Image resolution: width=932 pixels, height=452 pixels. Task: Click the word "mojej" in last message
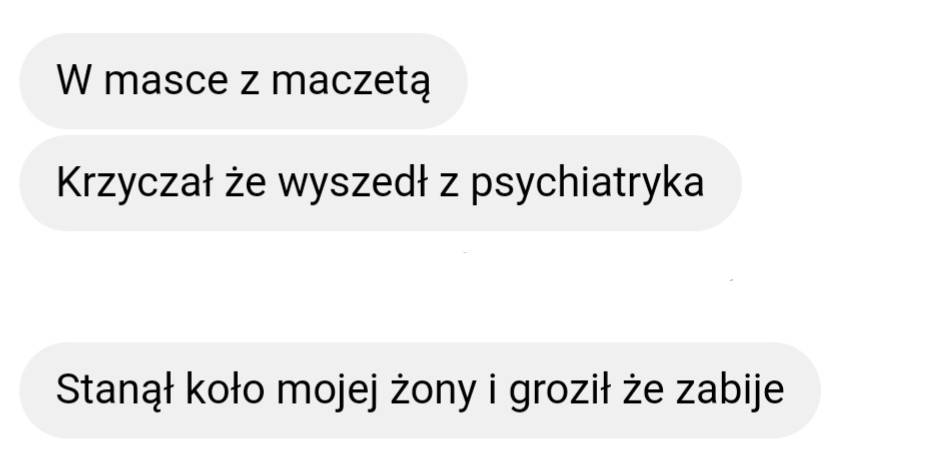tap(328, 391)
